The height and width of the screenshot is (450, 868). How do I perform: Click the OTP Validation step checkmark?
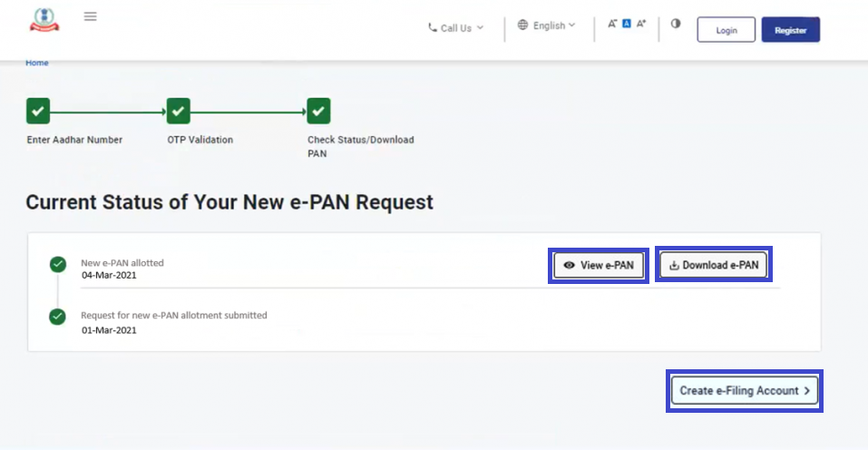click(x=178, y=112)
